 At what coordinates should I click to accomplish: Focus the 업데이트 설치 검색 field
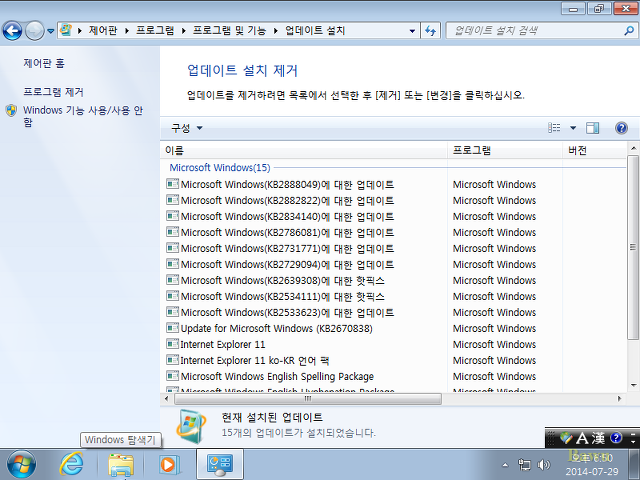(535, 31)
